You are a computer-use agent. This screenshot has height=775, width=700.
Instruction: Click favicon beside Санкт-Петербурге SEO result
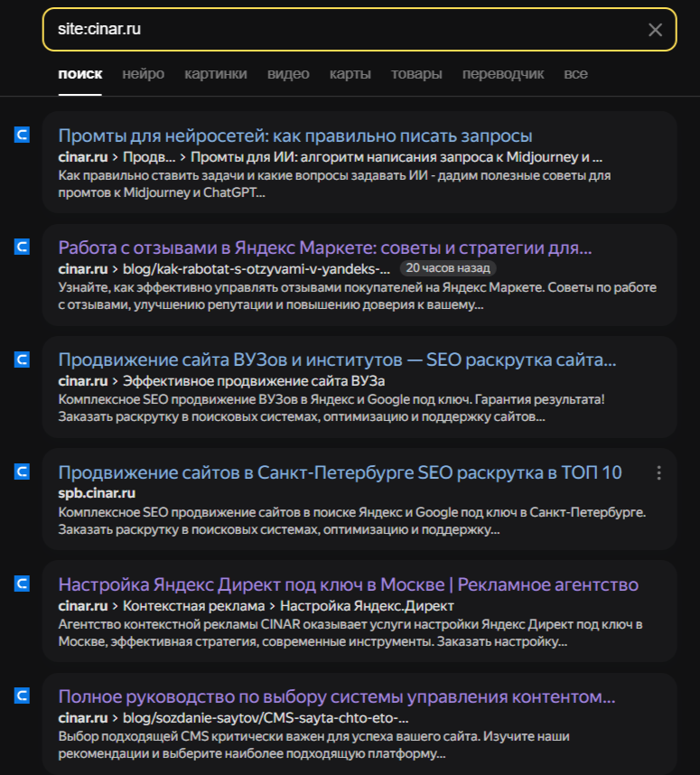pyautogui.click(x=22, y=472)
